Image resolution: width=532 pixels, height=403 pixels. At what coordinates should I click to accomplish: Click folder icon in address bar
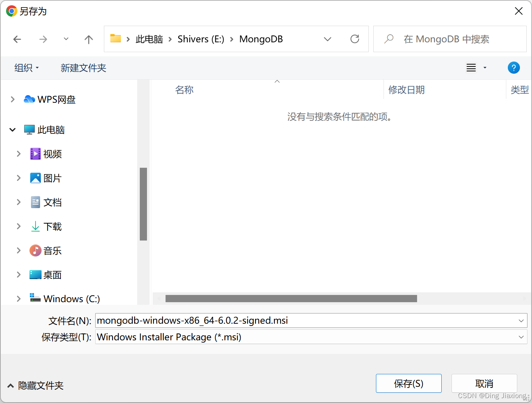coord(116,39)
